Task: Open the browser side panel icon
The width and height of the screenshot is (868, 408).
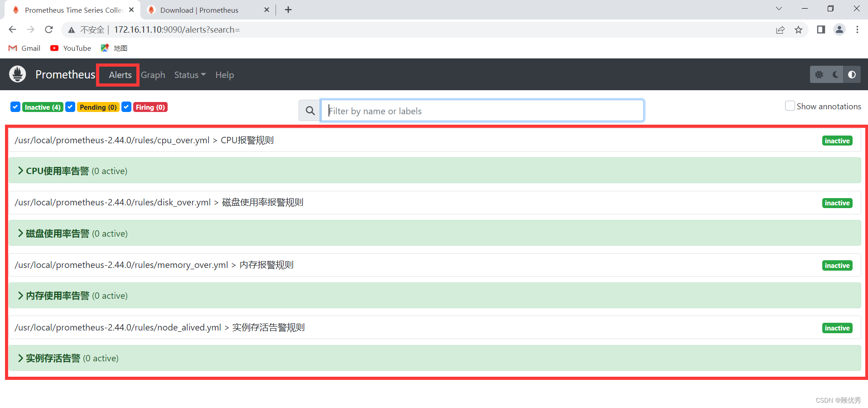Action: 820,29
